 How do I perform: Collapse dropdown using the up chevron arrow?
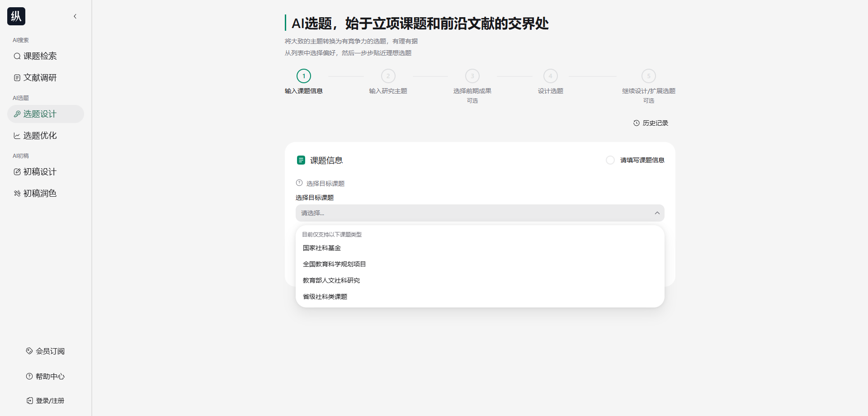coord(657,213)
